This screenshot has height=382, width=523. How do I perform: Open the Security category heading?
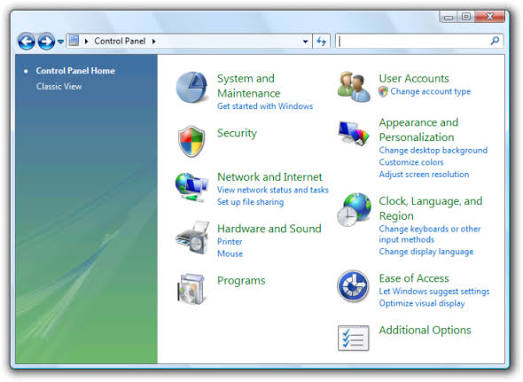click(237, 133)
